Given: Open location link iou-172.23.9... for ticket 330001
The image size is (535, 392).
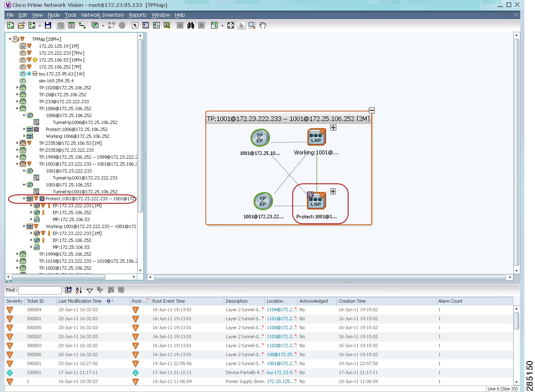Looking at the screenshot, I should tap(281, 372).
